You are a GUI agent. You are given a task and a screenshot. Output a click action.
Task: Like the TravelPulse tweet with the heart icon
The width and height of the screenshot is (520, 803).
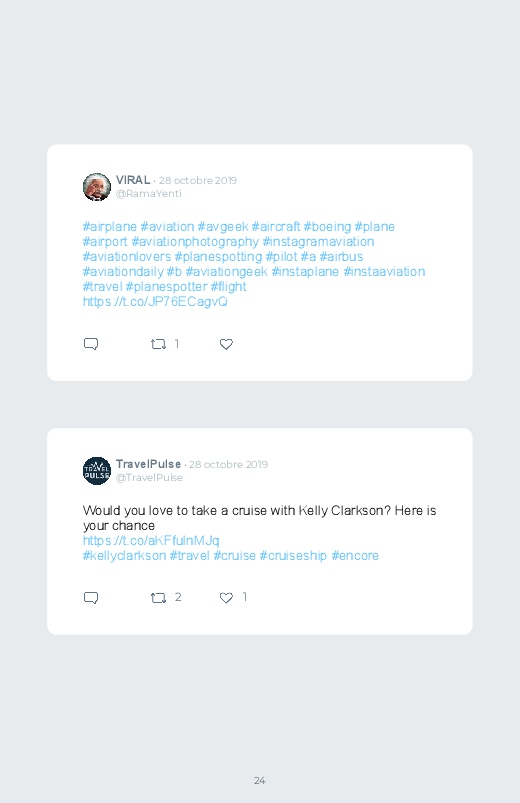(226, 598)
